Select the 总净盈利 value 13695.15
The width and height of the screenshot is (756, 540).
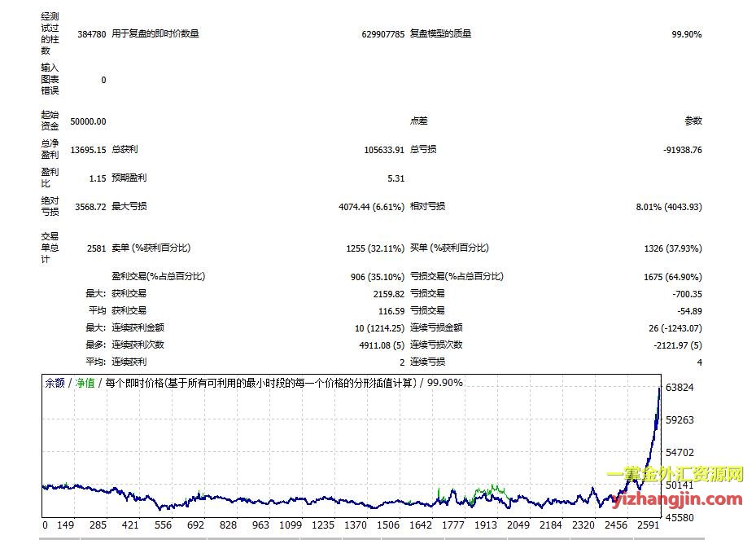[x=89, y=150]
